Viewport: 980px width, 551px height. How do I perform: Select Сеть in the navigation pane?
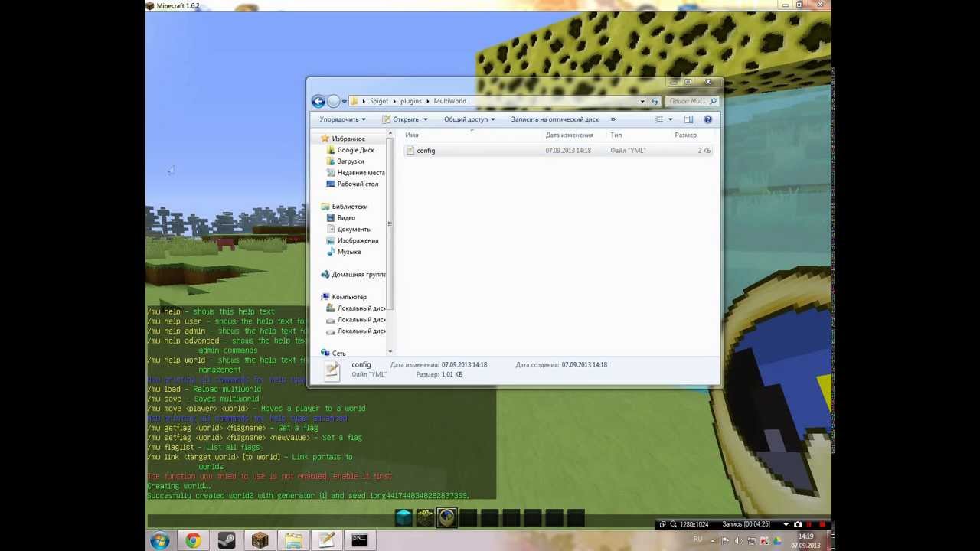(338, 354)
